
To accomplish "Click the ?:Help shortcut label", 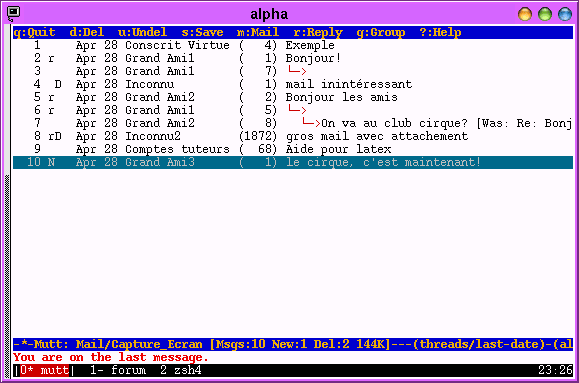I will pos(440,33).
